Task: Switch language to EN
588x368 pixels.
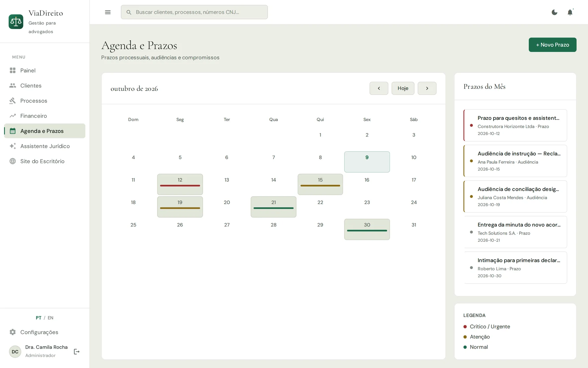Action: [x=50, y=318]
